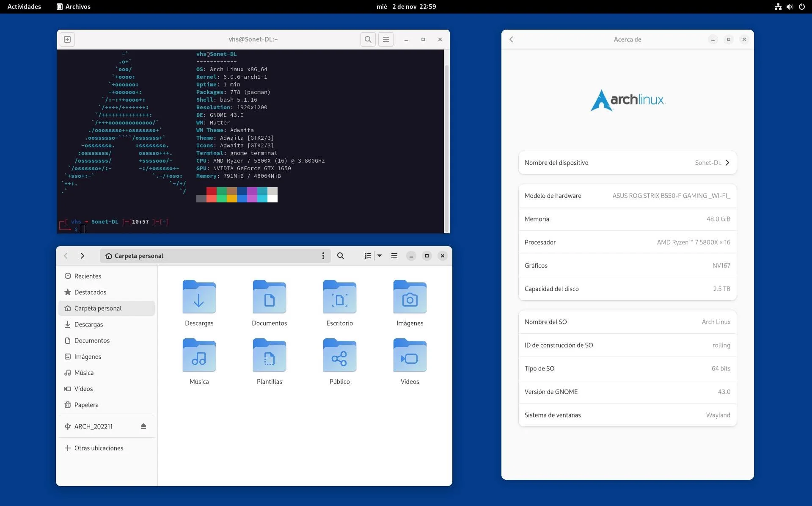Switch Archivos to list view
This screenshot has height=506, width=812.
(368, 256)
